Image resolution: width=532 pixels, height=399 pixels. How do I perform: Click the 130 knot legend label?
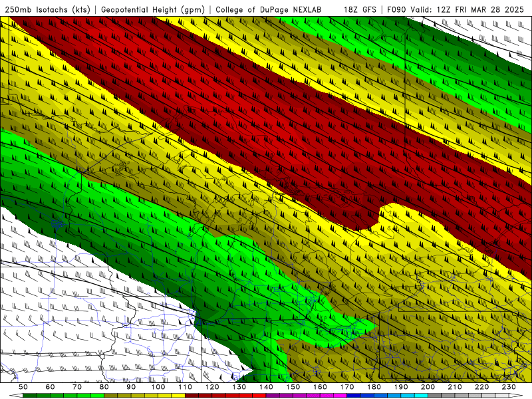point(239,387)
